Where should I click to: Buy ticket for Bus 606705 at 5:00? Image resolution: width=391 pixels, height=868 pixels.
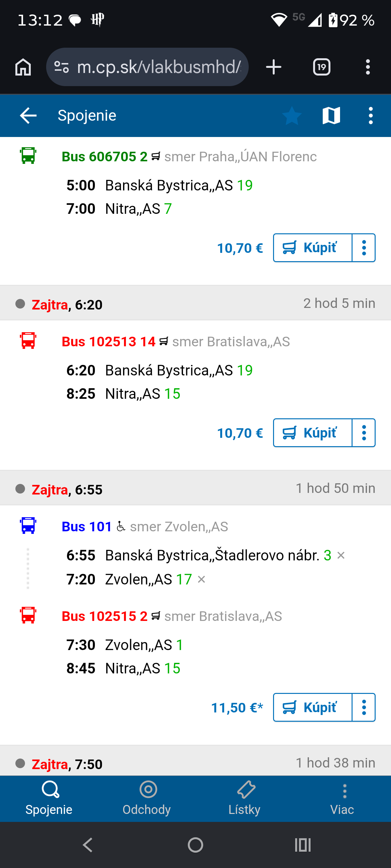(x=312, y=248)
